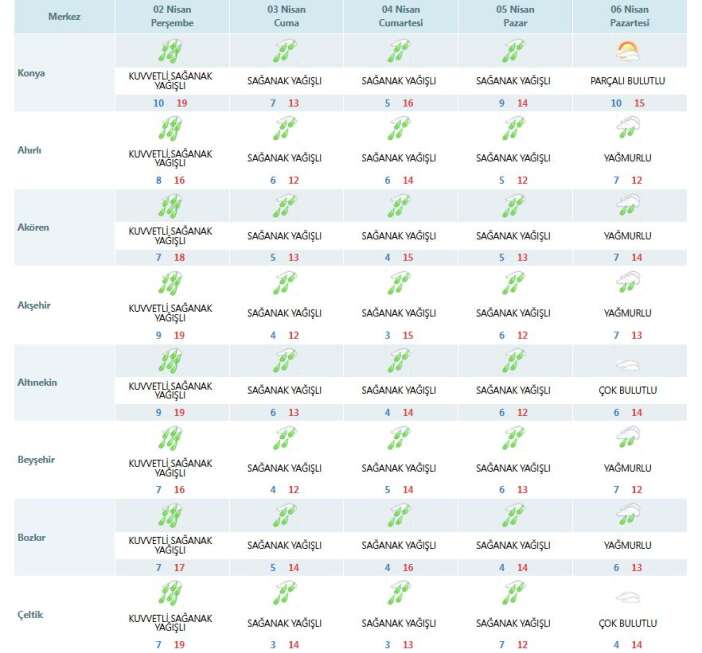The width and height of the screenshot is (702, 653).
Task: Click Altınekin's cloudy icon for 06 Nisan
Action: 629,364
